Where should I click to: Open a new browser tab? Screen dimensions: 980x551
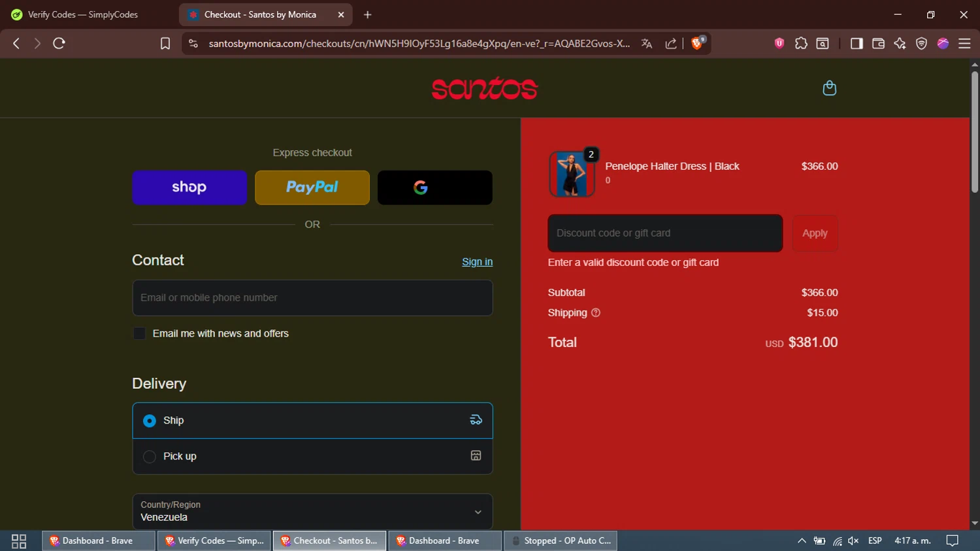[368, 14]
